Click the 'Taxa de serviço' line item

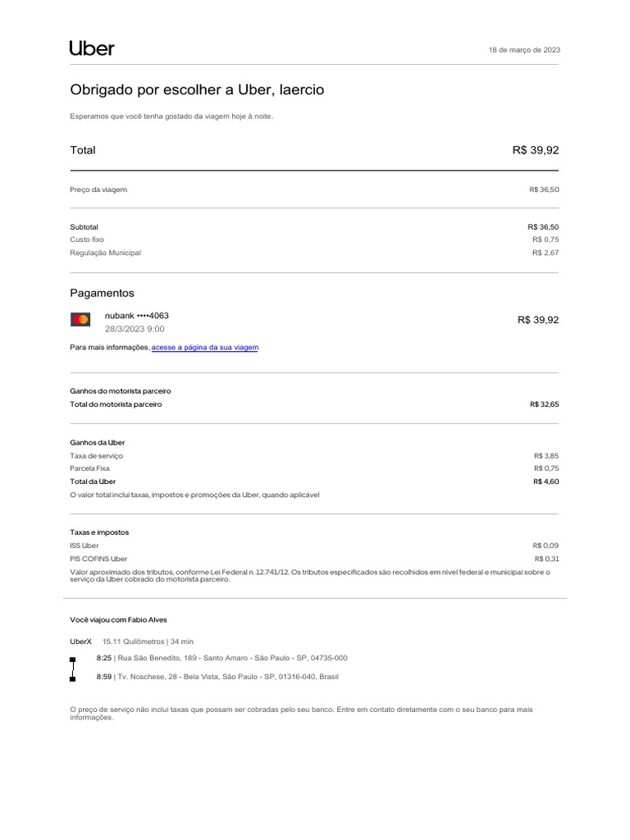[x=97, y=455]
